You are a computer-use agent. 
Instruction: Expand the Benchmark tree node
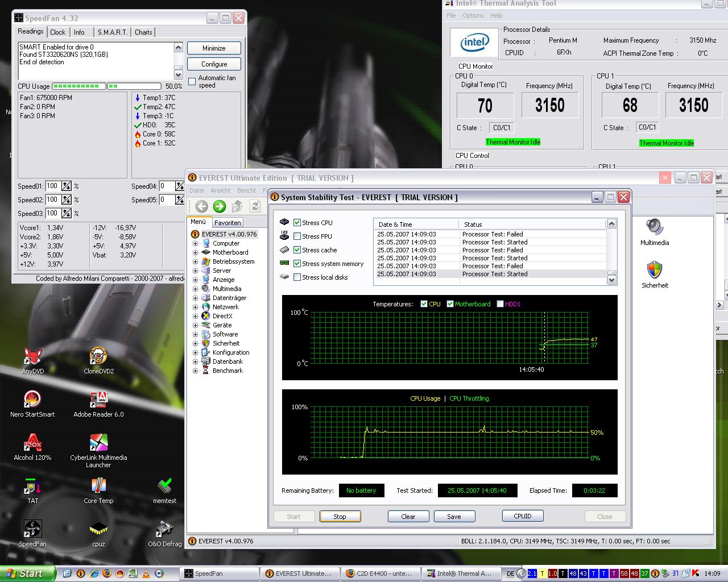click(x=195, y=371)
